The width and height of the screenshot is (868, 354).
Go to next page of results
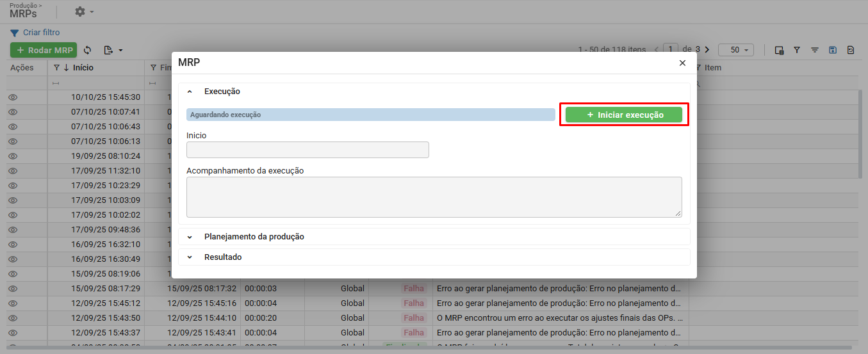point(707,49)
